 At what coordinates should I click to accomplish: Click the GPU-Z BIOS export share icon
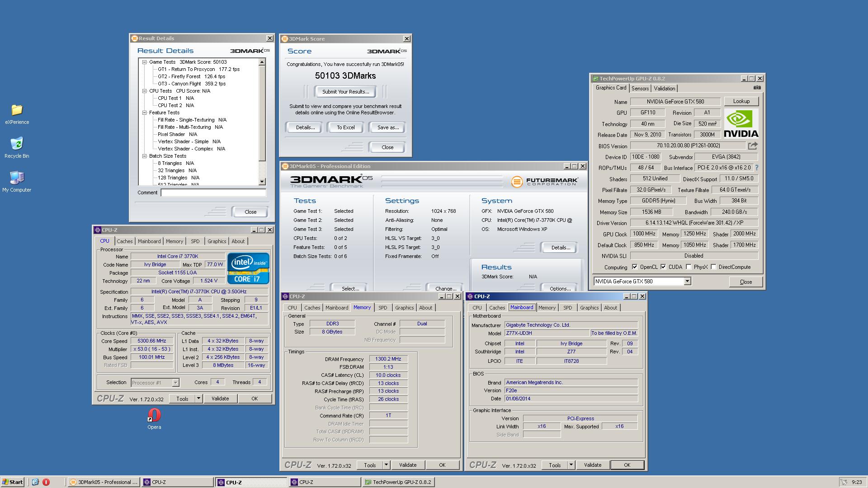(753, 145)
